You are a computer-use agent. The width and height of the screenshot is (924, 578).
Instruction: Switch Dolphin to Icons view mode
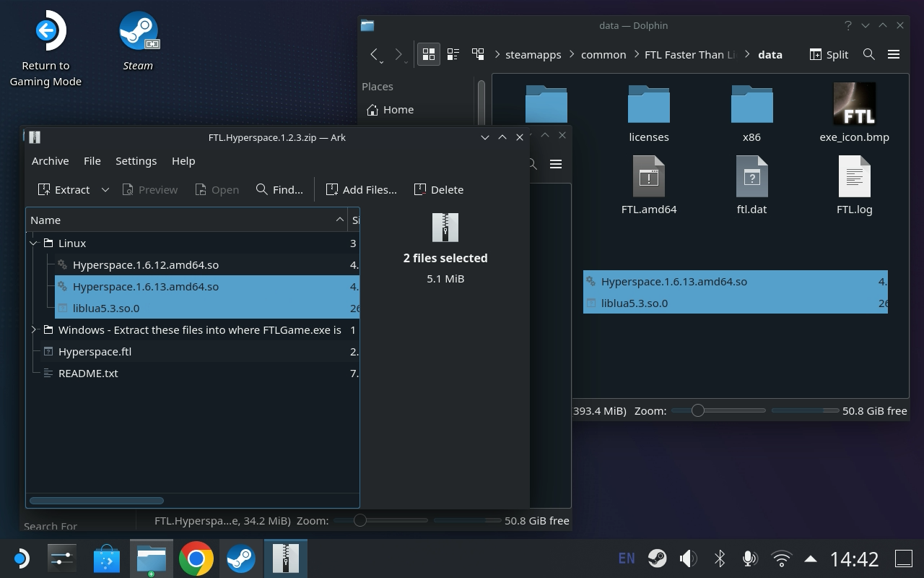429,54
